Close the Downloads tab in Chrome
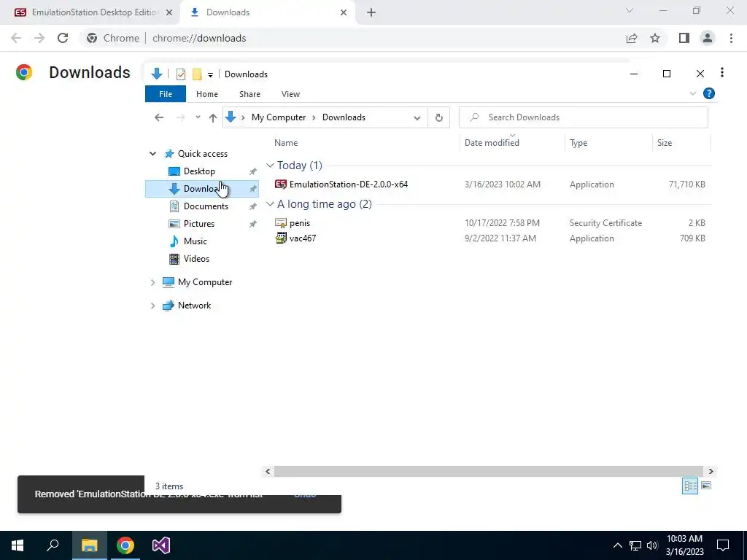 click(344, 12)
